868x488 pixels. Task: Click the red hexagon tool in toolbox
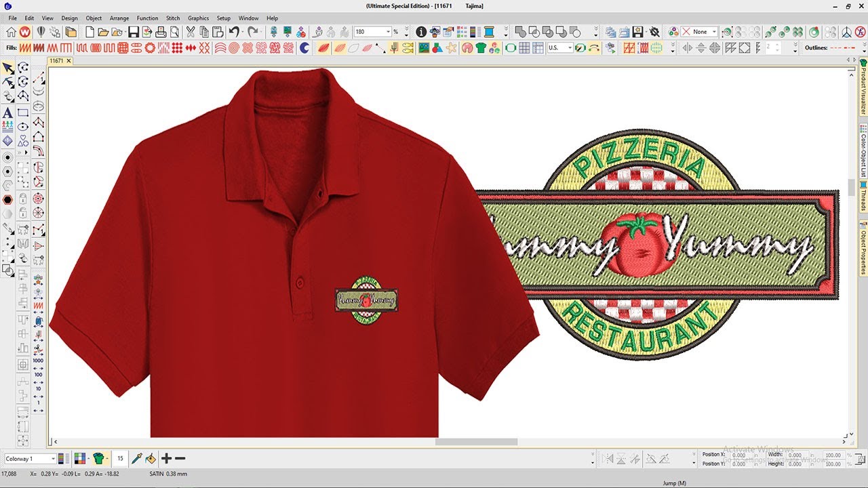click(7, 200)
